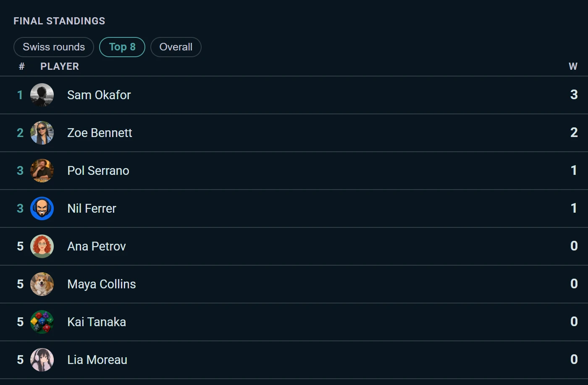Open Lia Moreau's player name

pyautogui.click(x=97, y=360)
